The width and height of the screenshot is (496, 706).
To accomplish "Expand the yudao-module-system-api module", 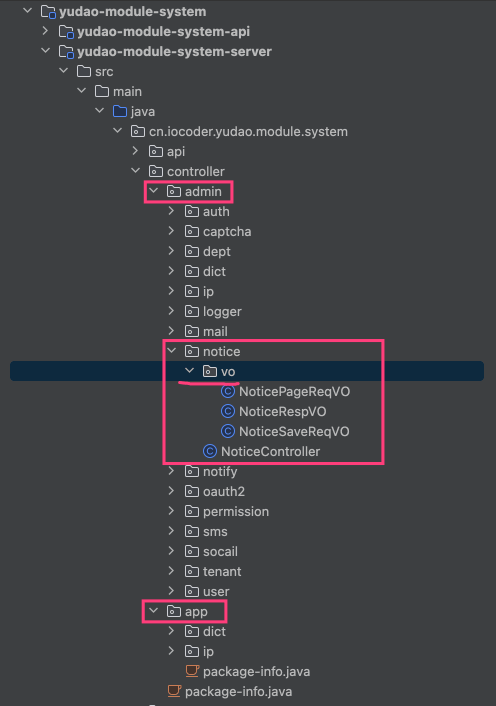I will coord(45,31).
